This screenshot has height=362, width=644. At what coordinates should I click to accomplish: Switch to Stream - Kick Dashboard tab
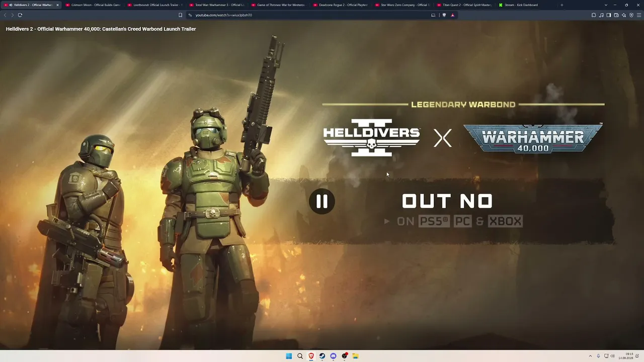526,5
